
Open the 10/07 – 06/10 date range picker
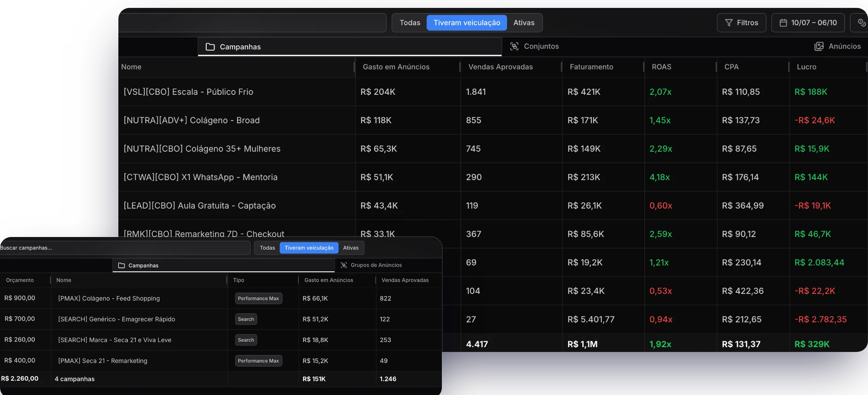click(808, 23)
